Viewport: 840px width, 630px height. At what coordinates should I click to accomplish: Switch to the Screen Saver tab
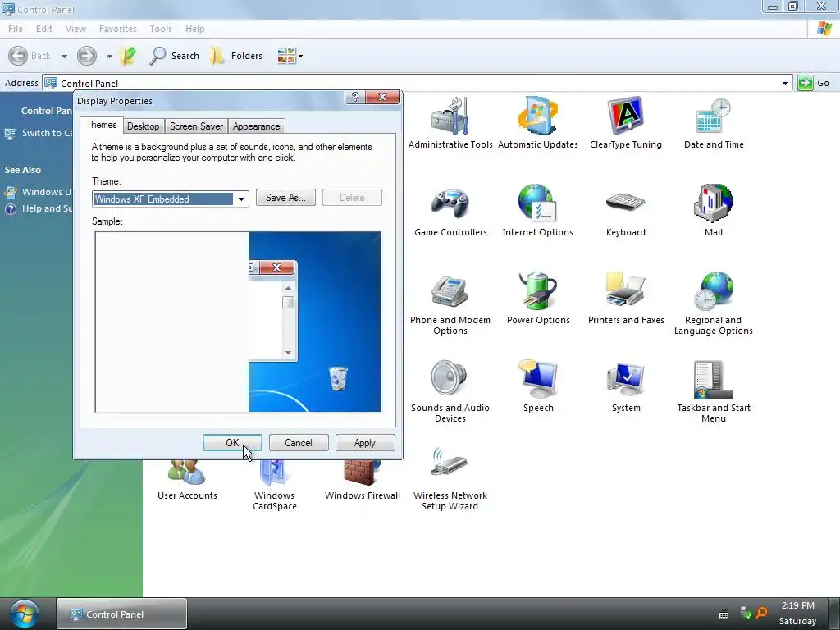(196, 126)
